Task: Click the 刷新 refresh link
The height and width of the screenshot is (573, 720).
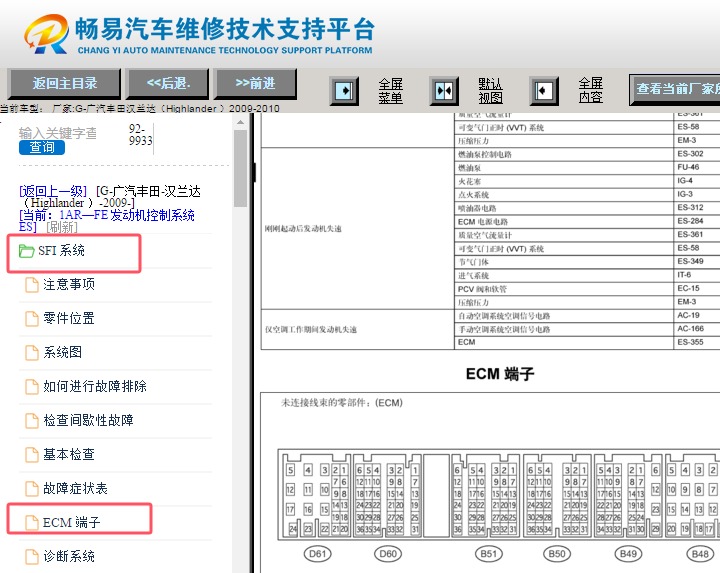Action: pyautogui.click(x=62, y=227)
